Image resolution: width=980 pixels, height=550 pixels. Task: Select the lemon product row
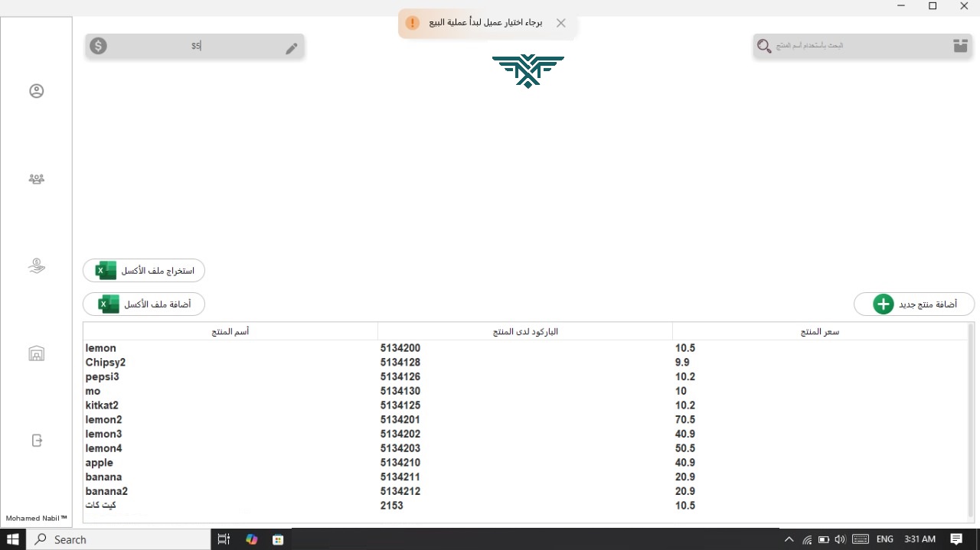(x=525, y=348)
